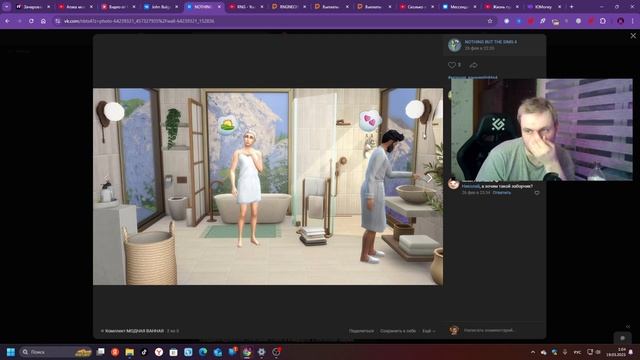Image resolution: width=640 pixels, height=360 pixels.
Task: Open File Explorer from the taskbar
Action: [x=130, y=352]
